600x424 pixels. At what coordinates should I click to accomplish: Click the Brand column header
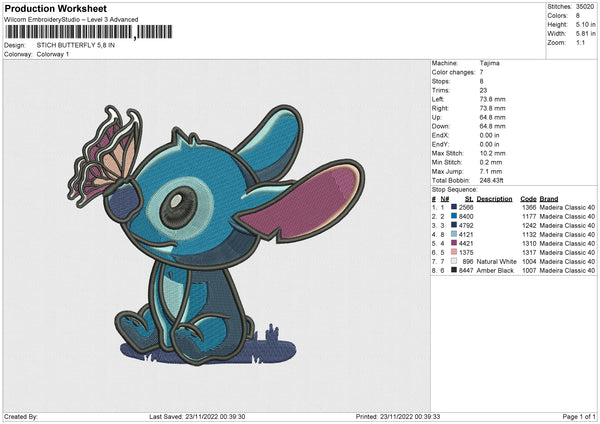[549, 199]
